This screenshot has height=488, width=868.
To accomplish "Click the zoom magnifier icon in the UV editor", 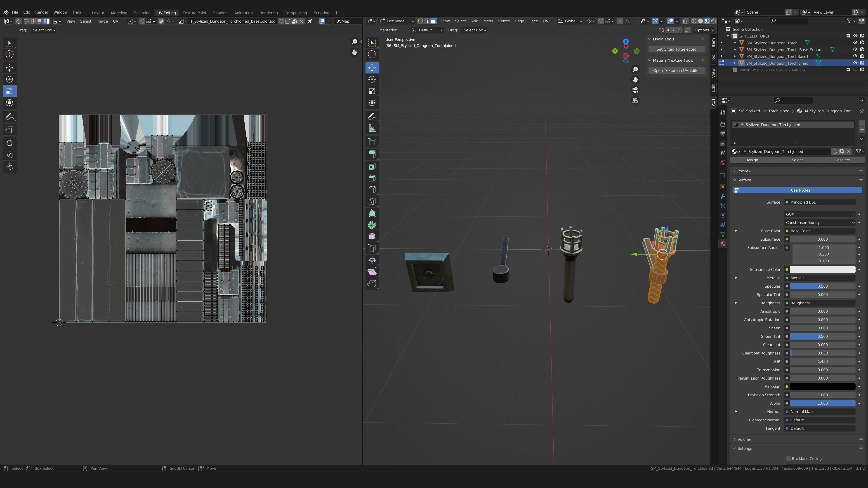I will coord(354,42).
